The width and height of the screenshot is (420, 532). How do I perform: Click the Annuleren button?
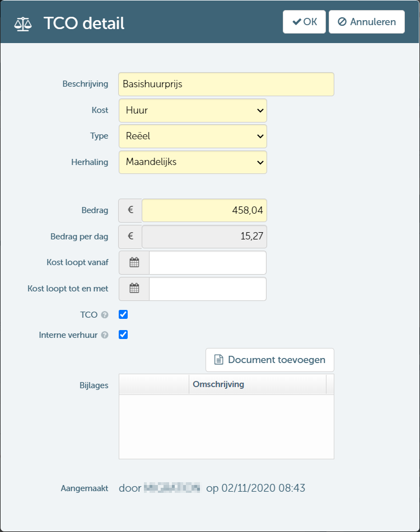click(x=367, y=22)
